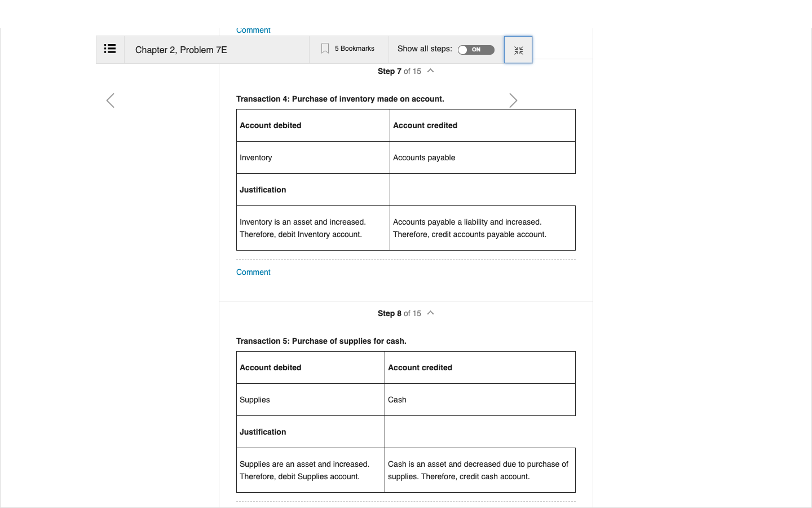The width and height of the screenshot is (812, 508).
Task: Click the Inventory cell in Transaction 4 table
Action: click(313, 157)
